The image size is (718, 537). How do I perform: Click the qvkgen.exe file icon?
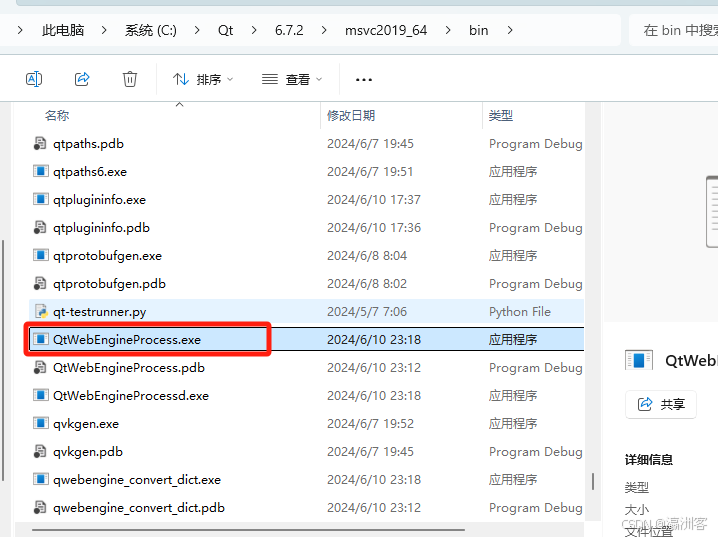pos(40,423)
